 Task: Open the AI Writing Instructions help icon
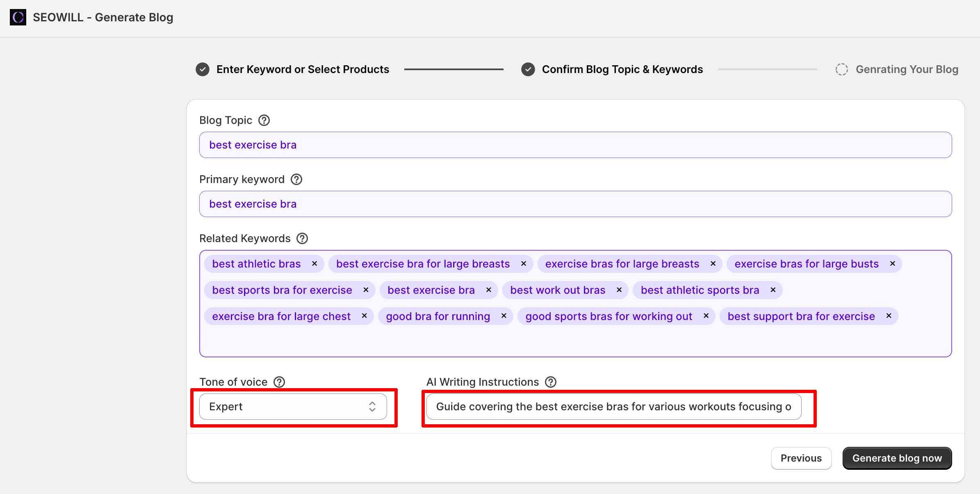click(x=551, y=382)
